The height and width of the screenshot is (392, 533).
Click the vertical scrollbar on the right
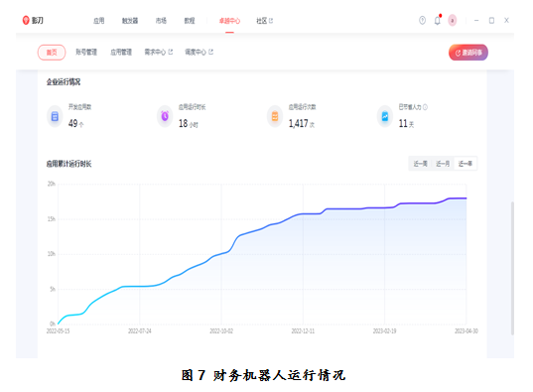pos(512,268)
